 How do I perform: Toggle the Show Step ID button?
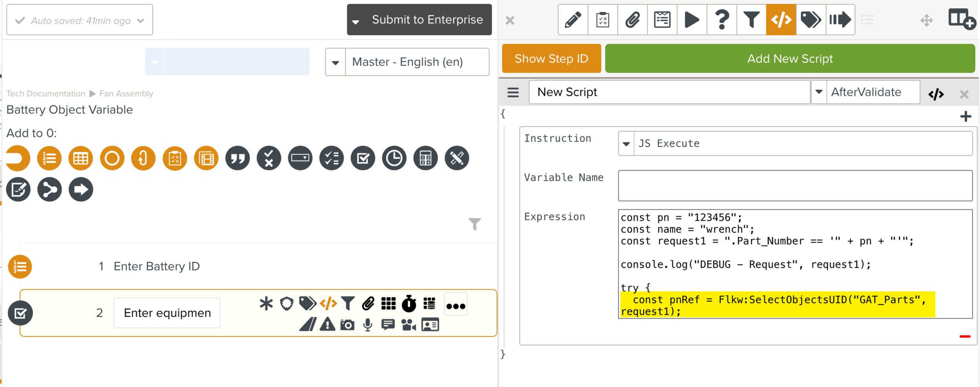click(551, 58)
